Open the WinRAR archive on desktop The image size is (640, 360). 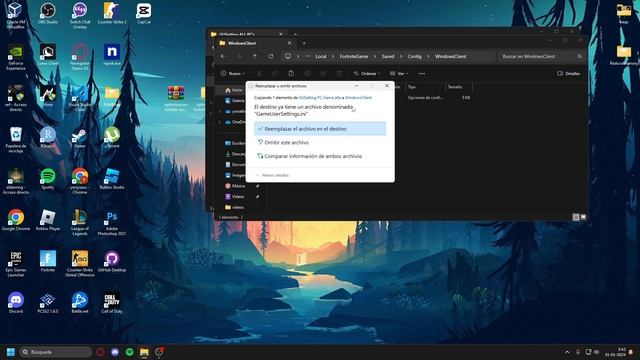(176, 98)
